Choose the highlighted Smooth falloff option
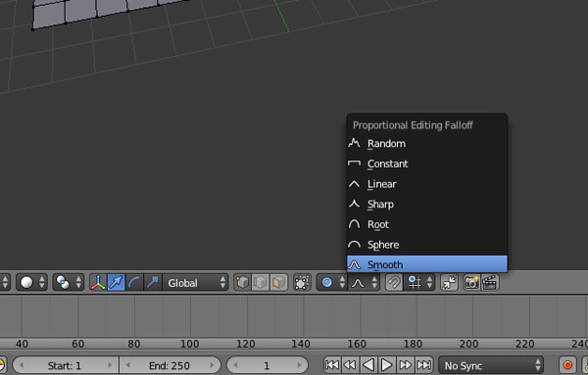The height and width of the screenshot is (375, 588). (426, 264)
